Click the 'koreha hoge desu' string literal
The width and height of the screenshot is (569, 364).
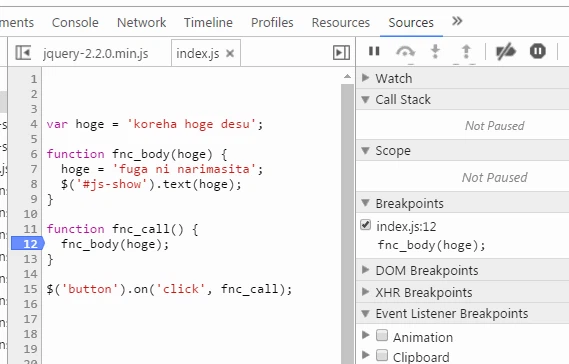pos(192,124)
